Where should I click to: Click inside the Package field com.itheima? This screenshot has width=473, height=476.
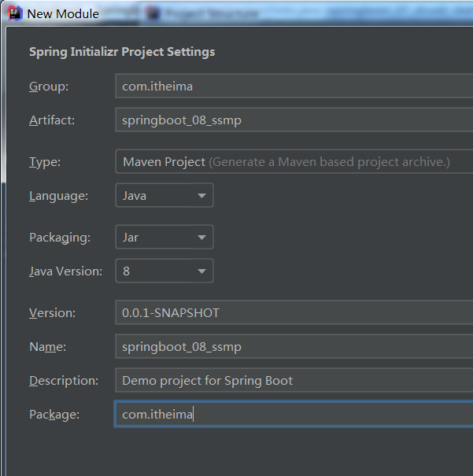[294, 414]
